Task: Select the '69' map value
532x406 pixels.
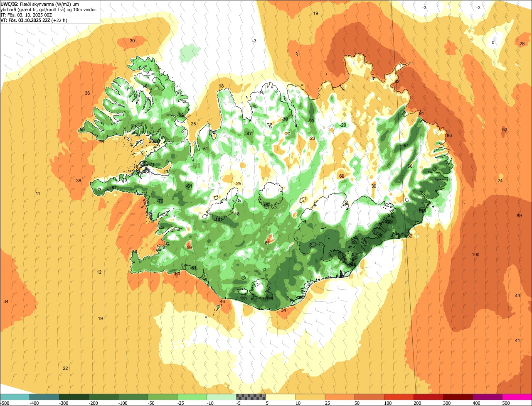Action: point(342,176)
